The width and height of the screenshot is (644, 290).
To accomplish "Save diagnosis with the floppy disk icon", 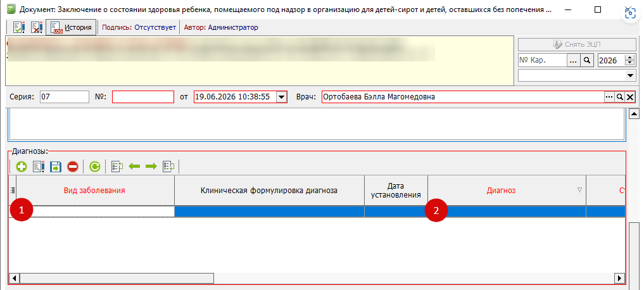I will pos(56,167).
